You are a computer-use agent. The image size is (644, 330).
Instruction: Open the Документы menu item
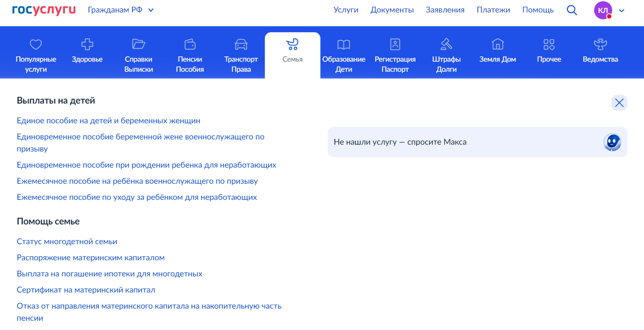point(392,10)
